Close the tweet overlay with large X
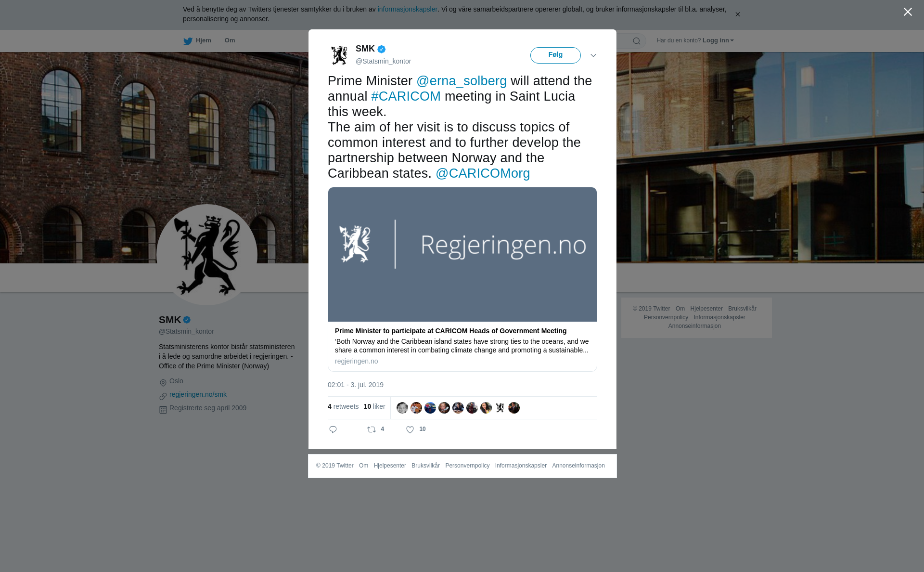The height and width of the screenshot is (572, 924). point(908,12)
